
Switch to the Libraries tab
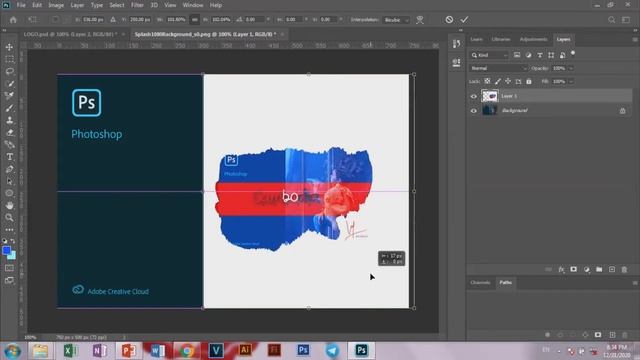coord(501,40)
